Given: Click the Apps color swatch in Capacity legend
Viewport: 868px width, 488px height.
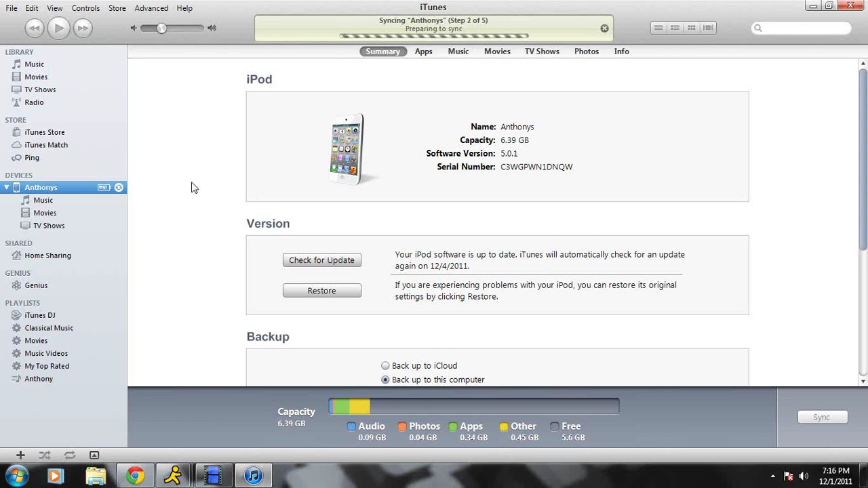Looking at the screenshot, I should [x=453, y=426].
